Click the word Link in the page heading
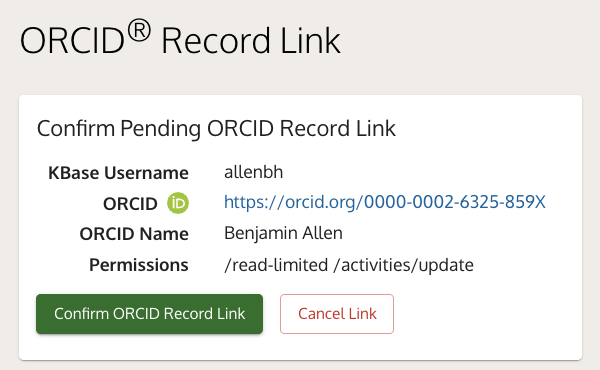 [x=310, y=41]
